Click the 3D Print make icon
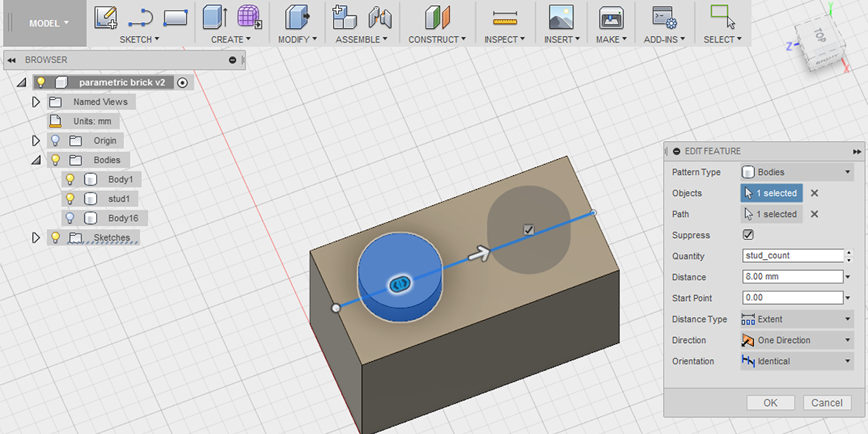Viewport: 868px width, 434px height. (x=611, y=18)
